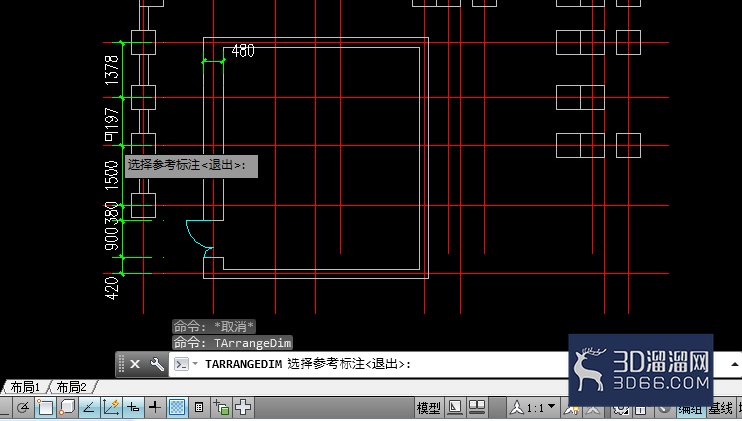This screenshot has width=742, height=421.
Task: Select the 1500 dimension label
Action: (x=111, y=175)
